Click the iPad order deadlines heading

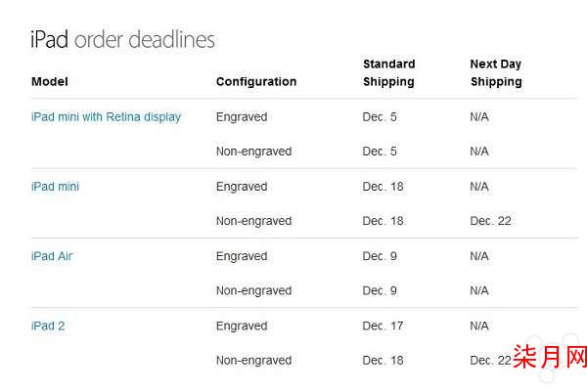pyautogui.click(x=123, y=39)
